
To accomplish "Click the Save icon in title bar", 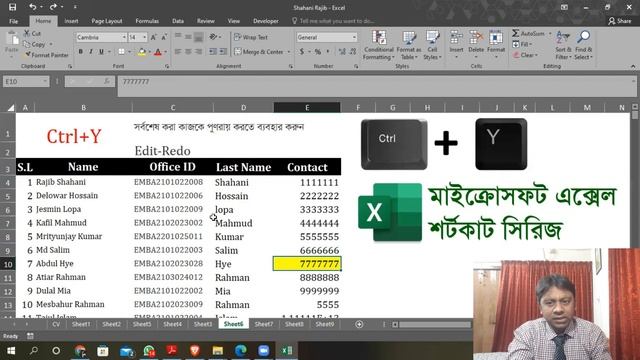I will pos(13,7).
